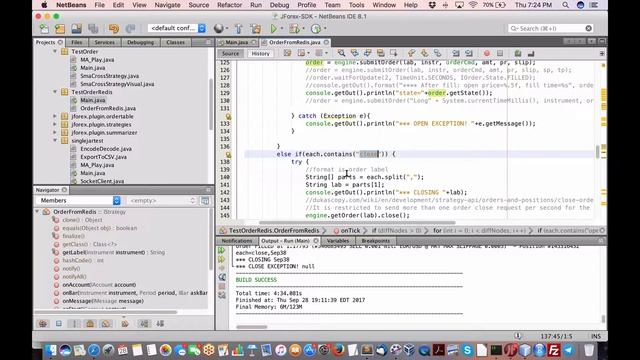Open Skype from the Dock

coord(467,350)
